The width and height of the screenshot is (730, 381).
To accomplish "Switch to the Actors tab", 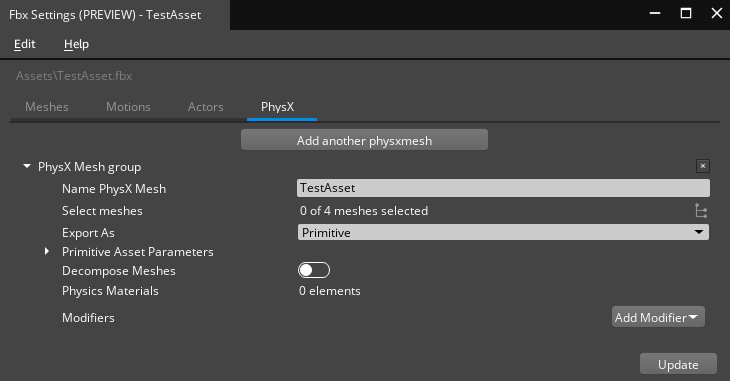I will [x=205, y=107].
